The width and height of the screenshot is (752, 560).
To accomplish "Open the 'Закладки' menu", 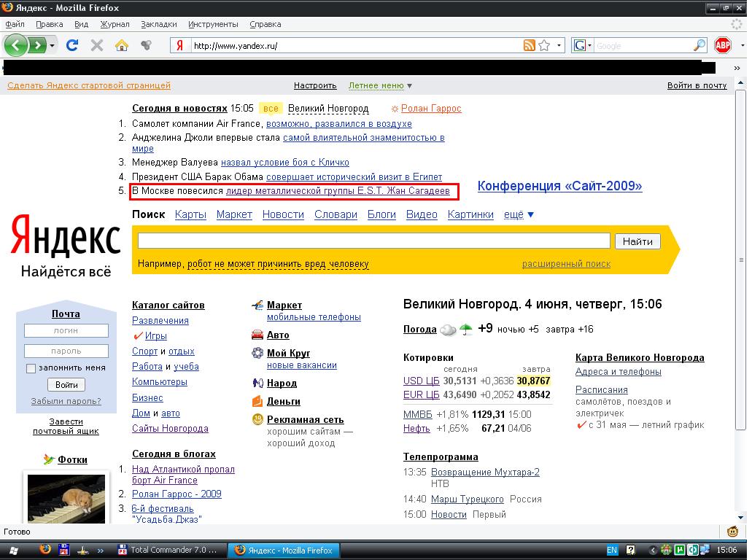I will [x=158, y=24].
